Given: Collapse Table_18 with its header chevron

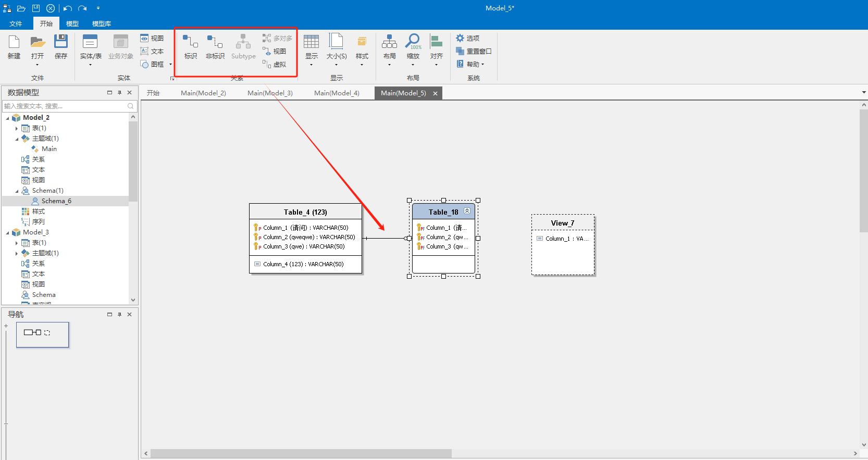Looking at the screenshot, I should [x=467, y=211].
